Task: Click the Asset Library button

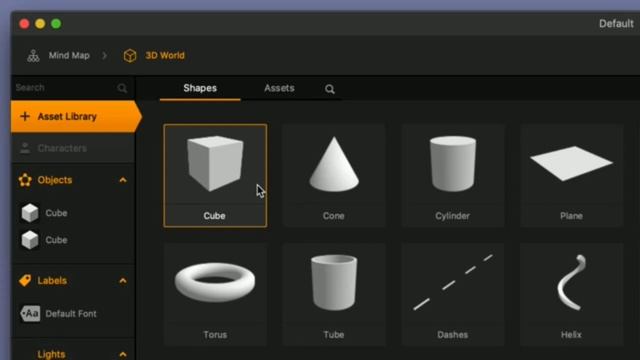Action: coord(76,117)
